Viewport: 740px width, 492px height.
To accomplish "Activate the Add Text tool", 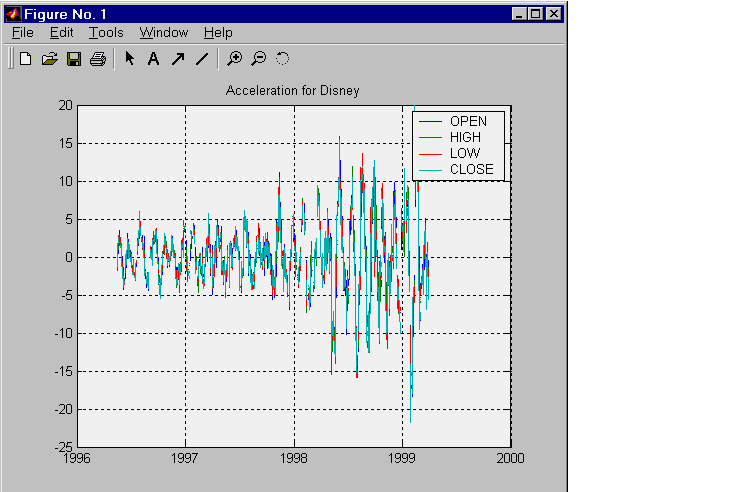I will (x=153, y=59).
